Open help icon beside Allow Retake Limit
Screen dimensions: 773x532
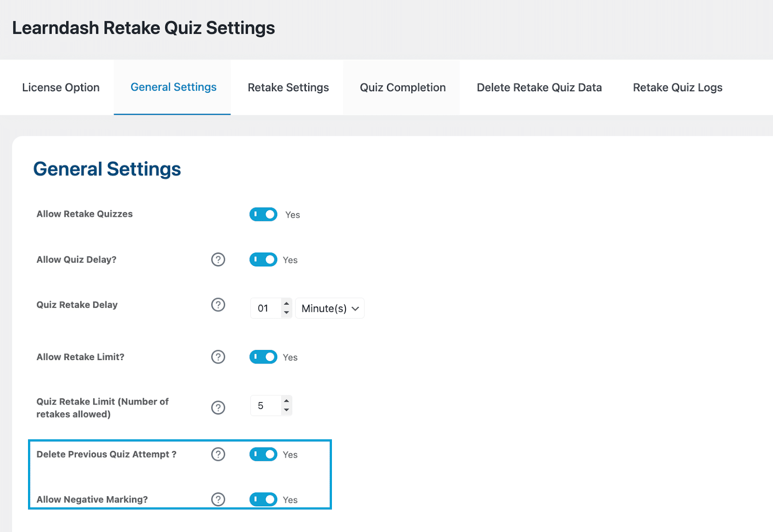[218, 357]
